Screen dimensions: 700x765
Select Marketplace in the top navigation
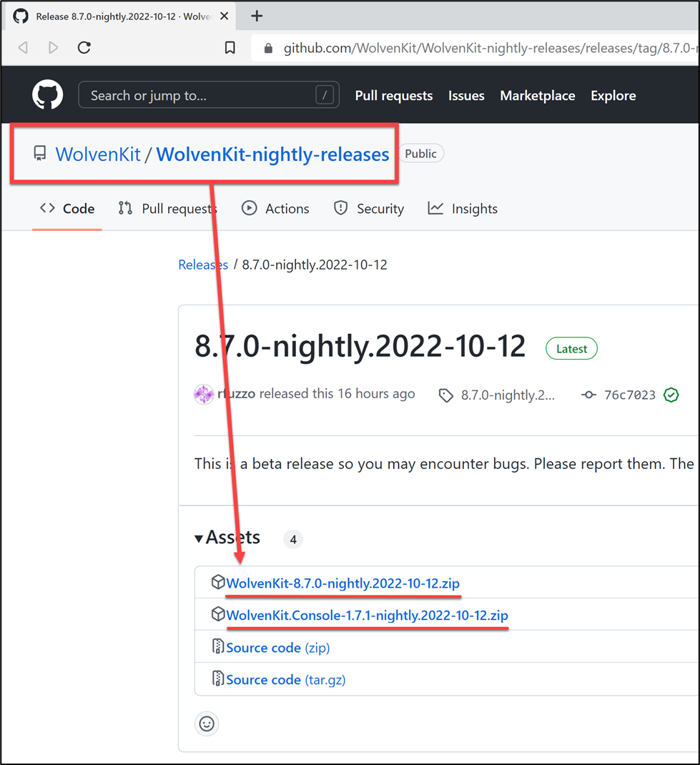coord(537,96)
